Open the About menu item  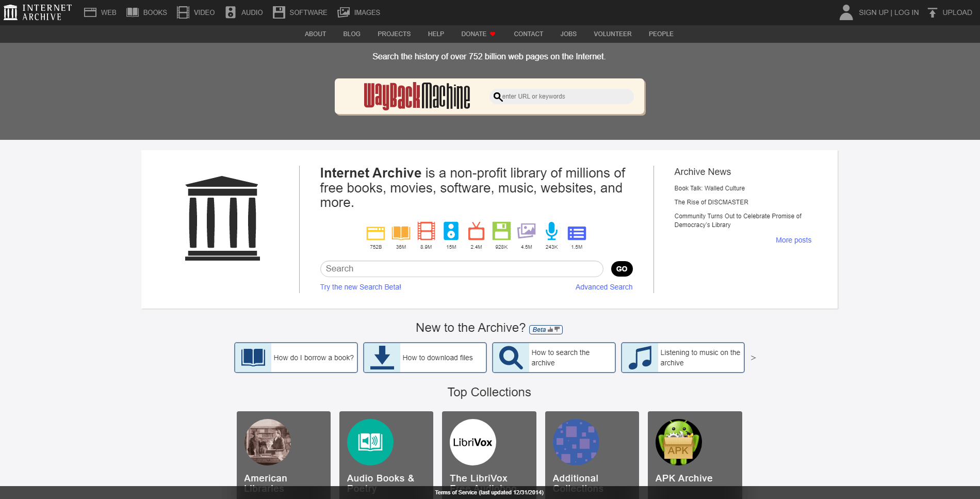315,34
